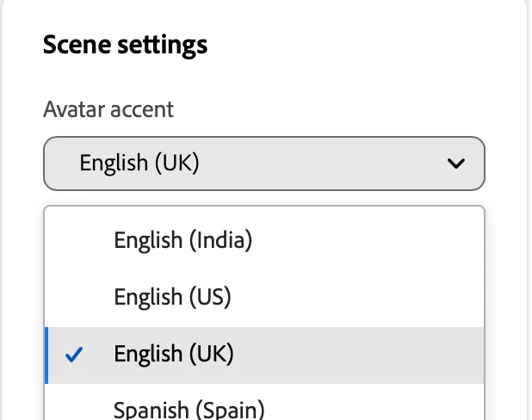Click the US accent entry text
This screenshot has height=420, width=532.
pyautogui.click(x=173, y=297)
